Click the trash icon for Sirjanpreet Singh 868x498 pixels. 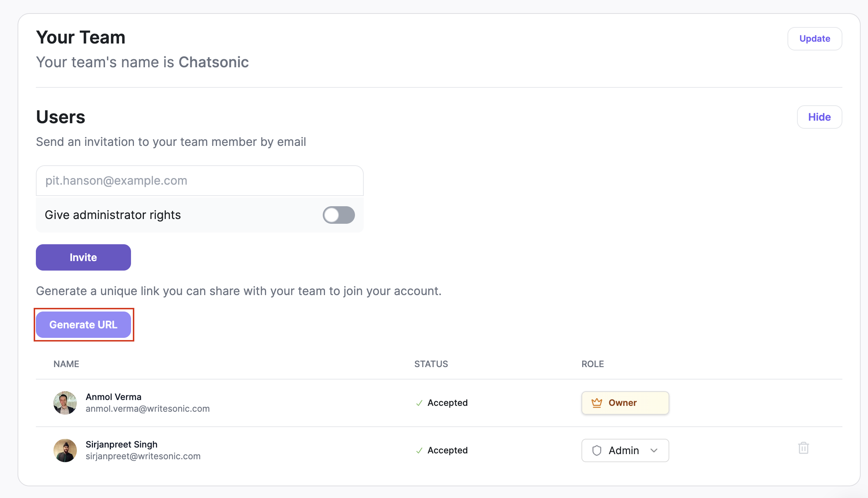(x=803, y=448)
